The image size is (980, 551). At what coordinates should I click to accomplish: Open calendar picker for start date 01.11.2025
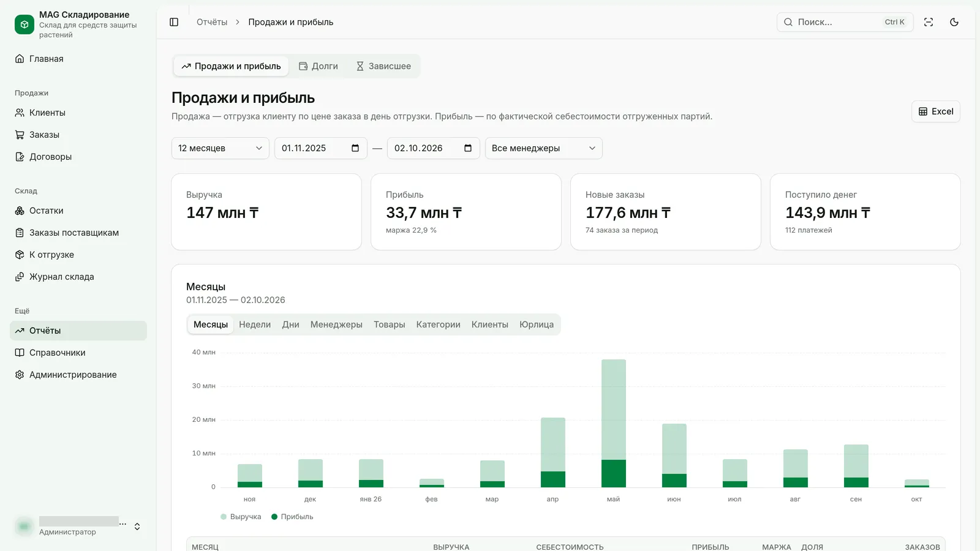[355, 148]
